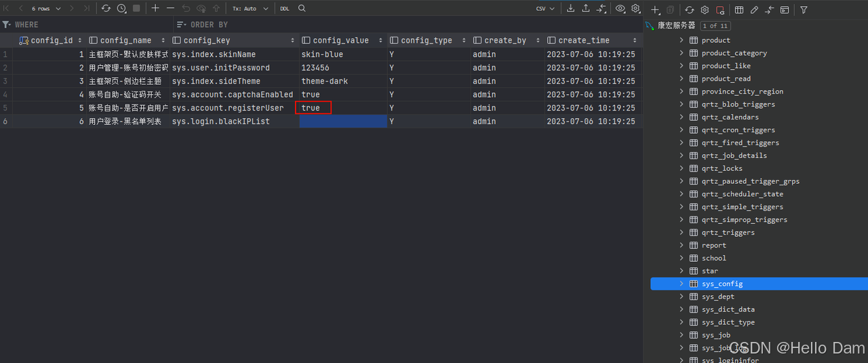Click the compare data arrows icon in grid toolbar
The width and height of the screenshot is (868, 363).
[x=601, y=8]
